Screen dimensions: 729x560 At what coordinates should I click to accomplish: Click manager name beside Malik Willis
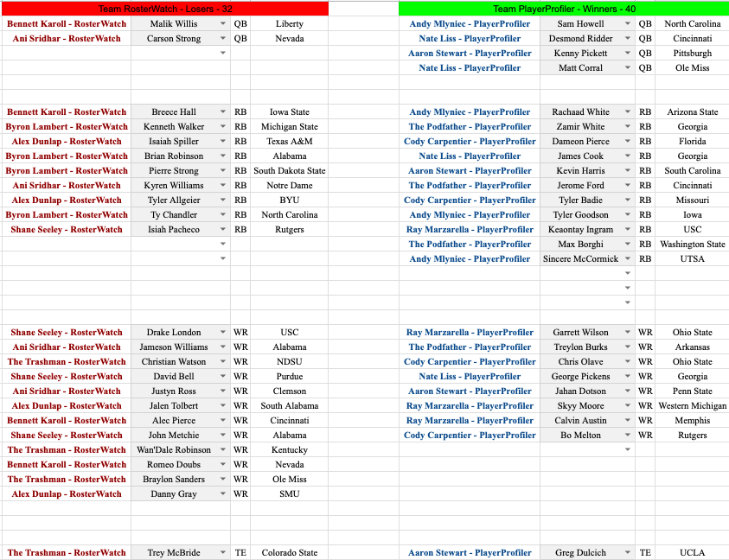click(x=66, y=24)
